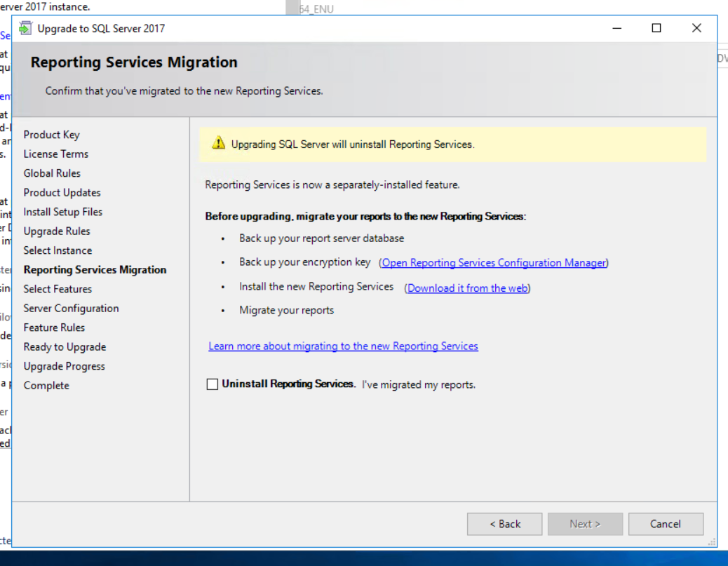The width and height of the screenshot is (728, 566).
Task: Select Server Configuration step
Action: 71,309
